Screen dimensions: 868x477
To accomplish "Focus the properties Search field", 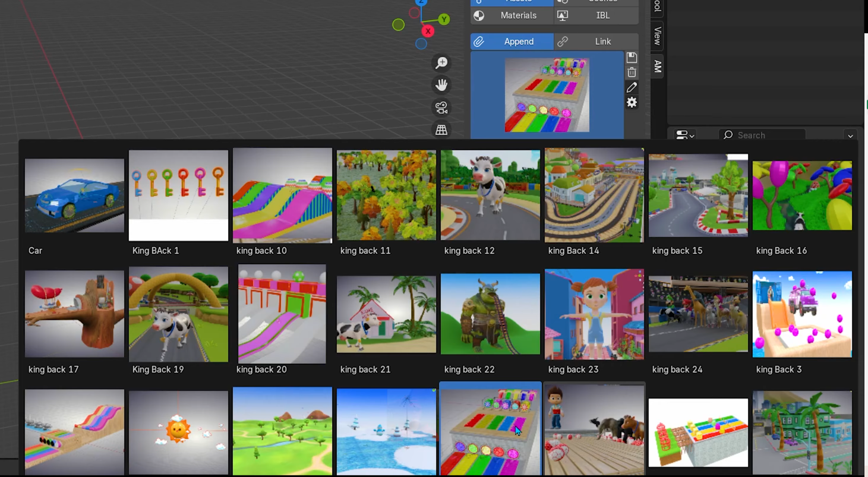I will 762,135.
